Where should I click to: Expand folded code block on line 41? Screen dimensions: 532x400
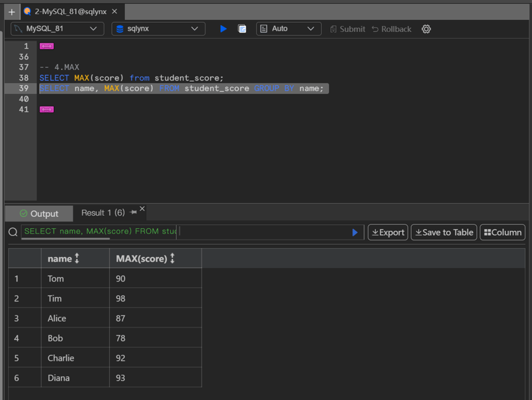coord(47,109)
